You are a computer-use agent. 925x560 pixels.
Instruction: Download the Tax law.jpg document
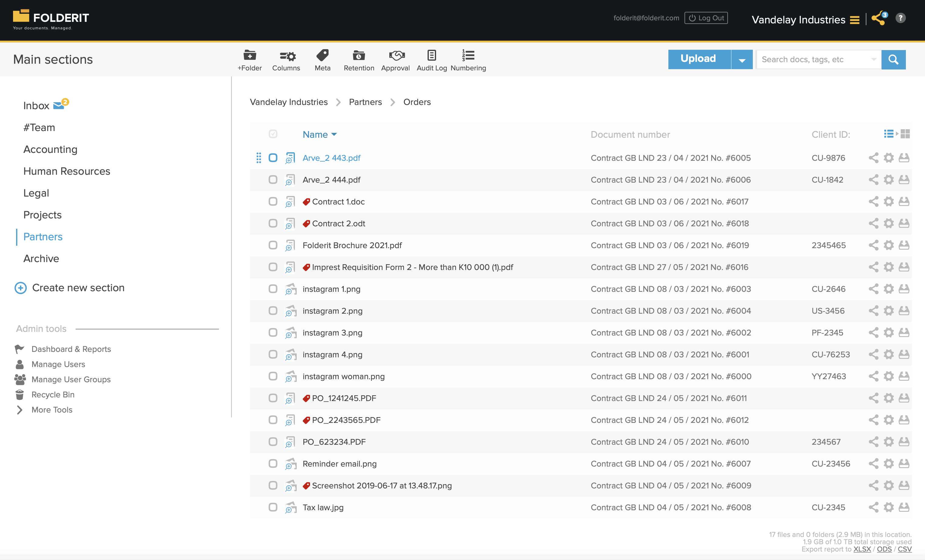pos(904,507)
